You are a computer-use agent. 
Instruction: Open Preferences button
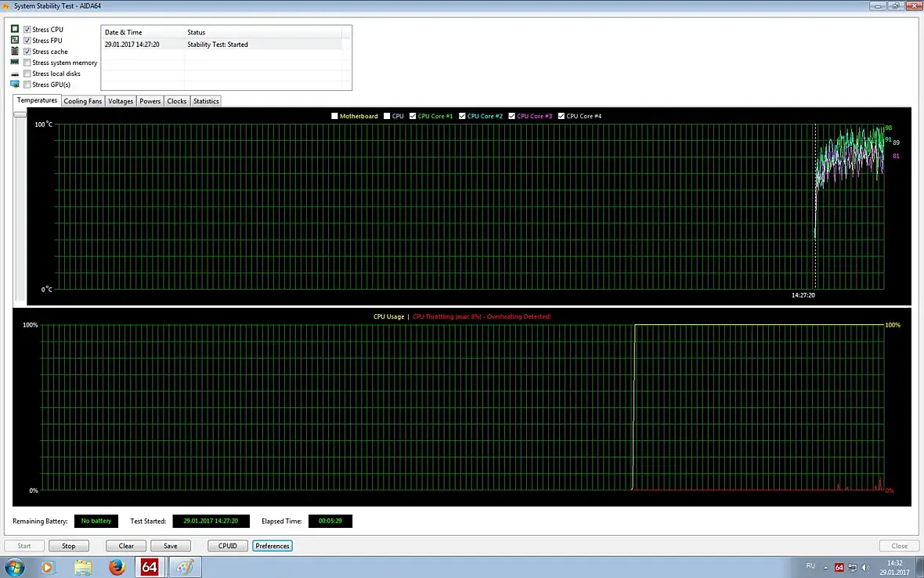(273, 546)
